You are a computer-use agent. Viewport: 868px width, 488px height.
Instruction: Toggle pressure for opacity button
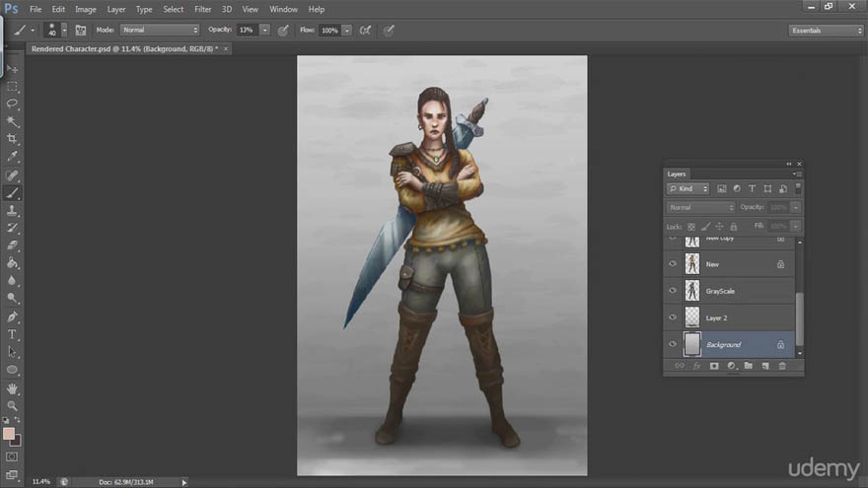click(x=283, y=31)
